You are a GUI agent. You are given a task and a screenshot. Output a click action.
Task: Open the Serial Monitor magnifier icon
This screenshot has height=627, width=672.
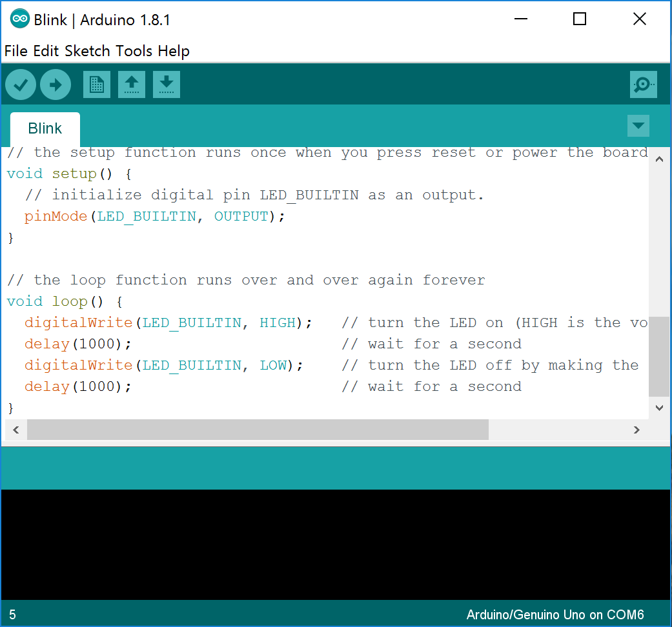(x=643, y=84)
